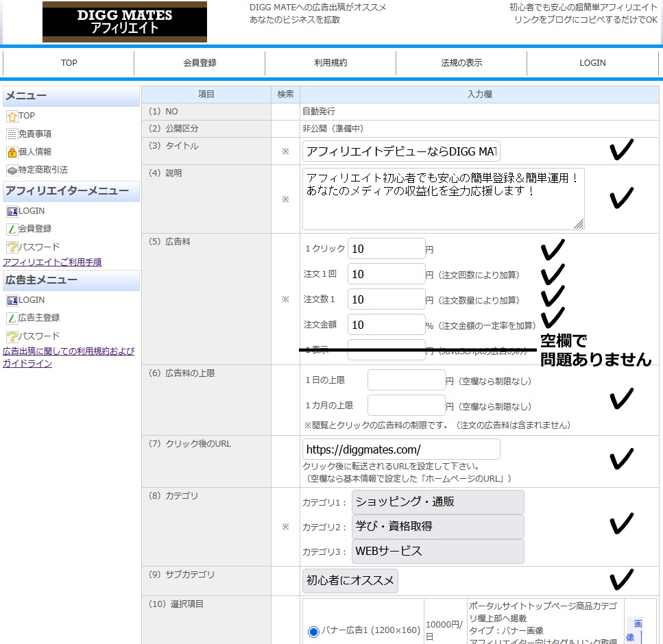Open the カテゴリ3 WEBサービス dropdown
Screen dimensions: 663x644
coord(438,552)
